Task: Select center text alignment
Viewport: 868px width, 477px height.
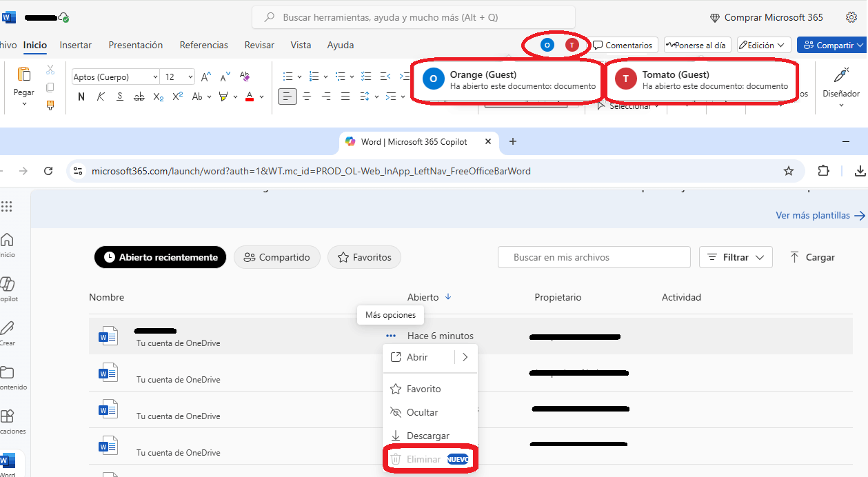Action: click(307, 97)
